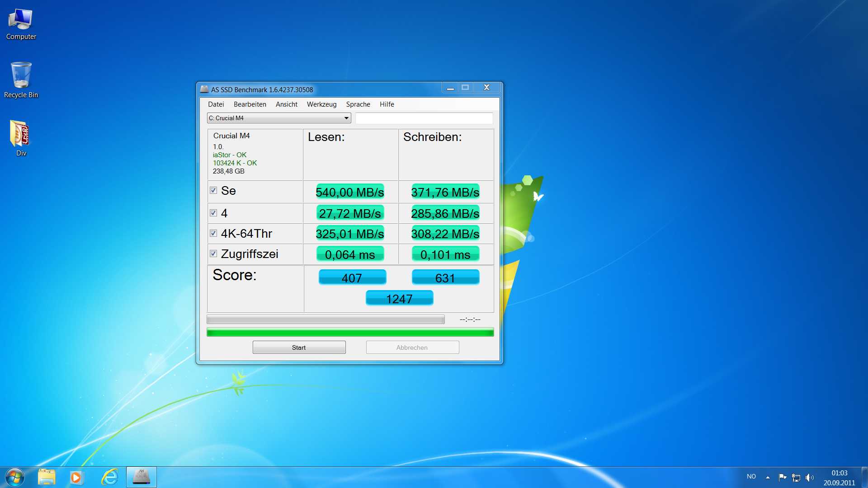The width and height of the screenshot is (868, 488).
Task: Open the network status tray icon
Action: pyautogui.click(x=796, y=477)
